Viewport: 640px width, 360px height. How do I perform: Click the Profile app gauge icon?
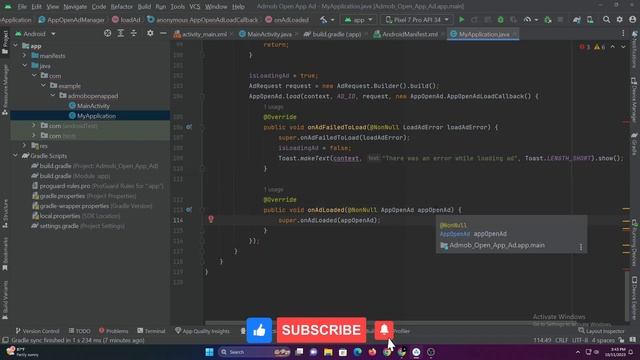(527, 20)
